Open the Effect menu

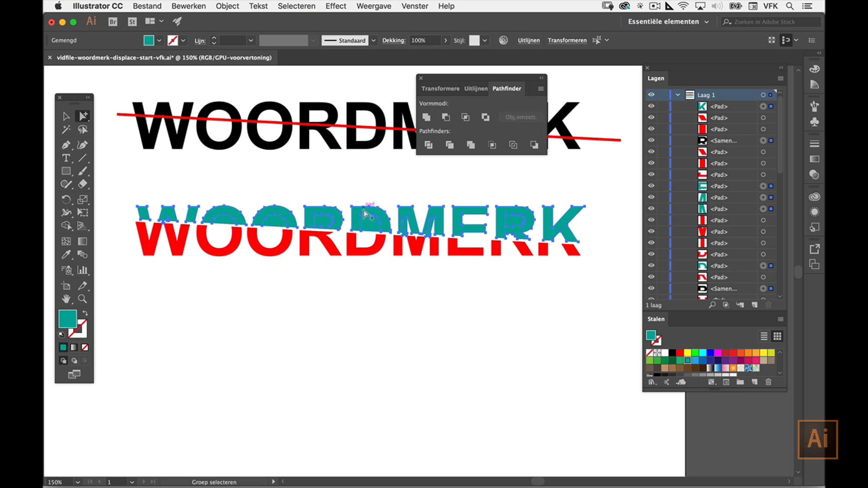click(335, 6)
